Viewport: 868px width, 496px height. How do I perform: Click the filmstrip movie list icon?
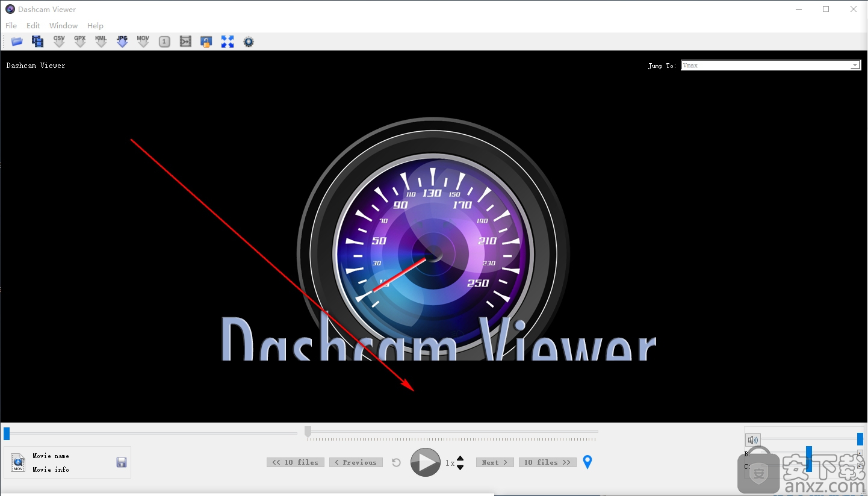[x=38, y=42]
